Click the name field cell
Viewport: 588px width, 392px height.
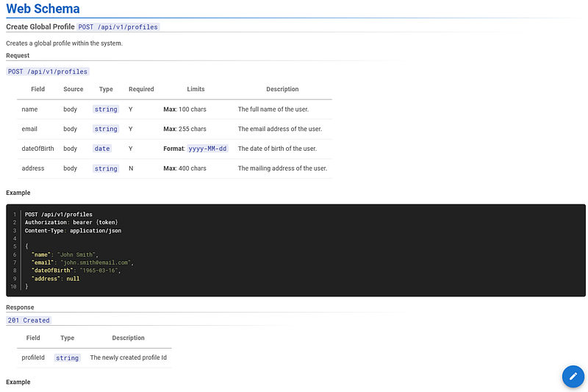[x=29, y=109]
